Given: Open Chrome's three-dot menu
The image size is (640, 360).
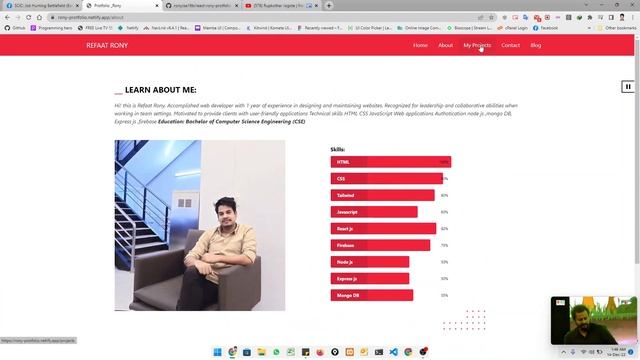Looking at the screenshot, I should pos(633,18).
